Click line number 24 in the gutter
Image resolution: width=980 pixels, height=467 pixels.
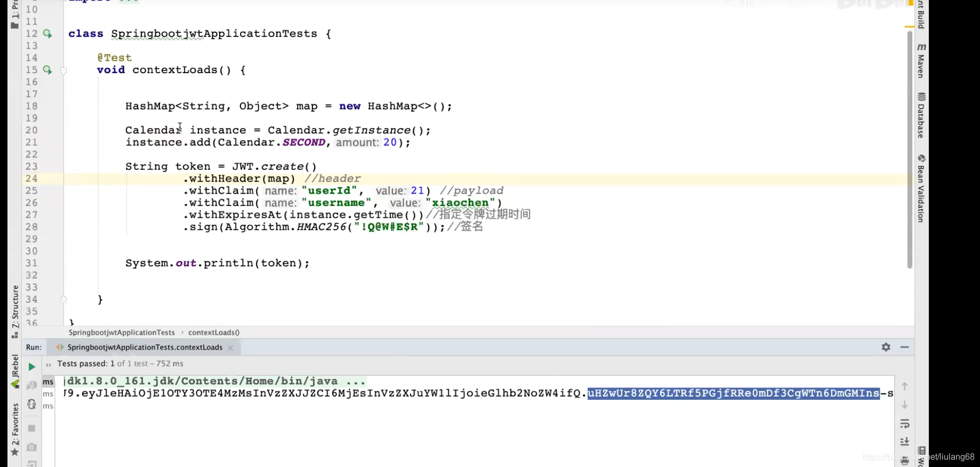(31, 179)
